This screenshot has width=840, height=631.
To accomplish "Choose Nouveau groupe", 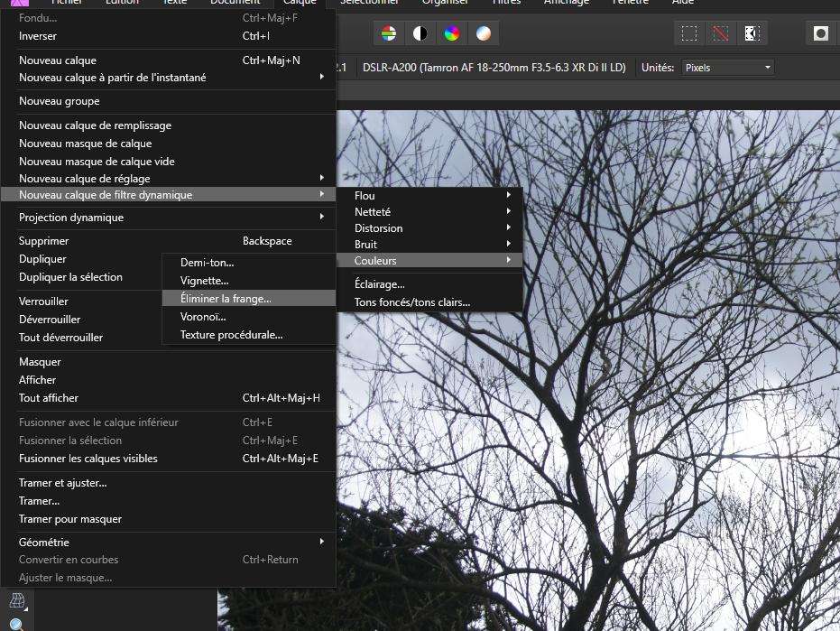I will pyautogui.click(x=169, y=101).
